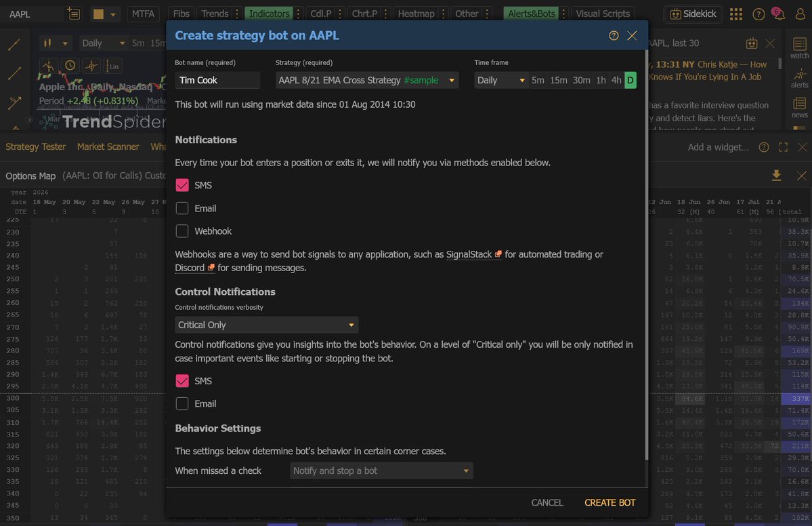
Task: Open the news sidebar panel
Action: (799, 108)
